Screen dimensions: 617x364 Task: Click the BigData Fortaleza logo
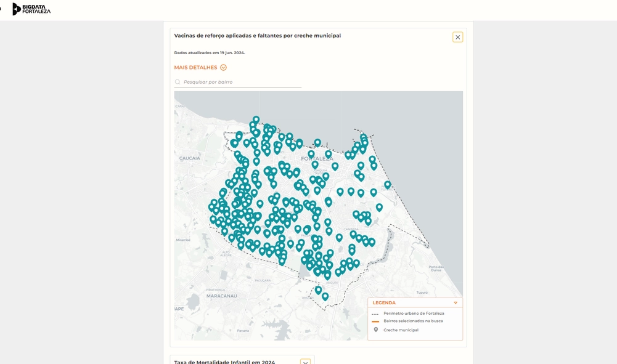point(31,9)
